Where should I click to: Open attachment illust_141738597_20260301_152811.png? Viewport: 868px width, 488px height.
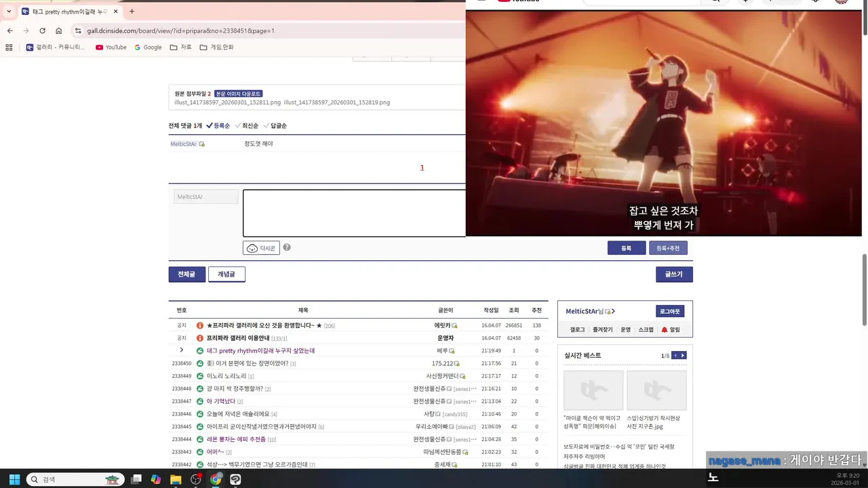coord(227,102)
